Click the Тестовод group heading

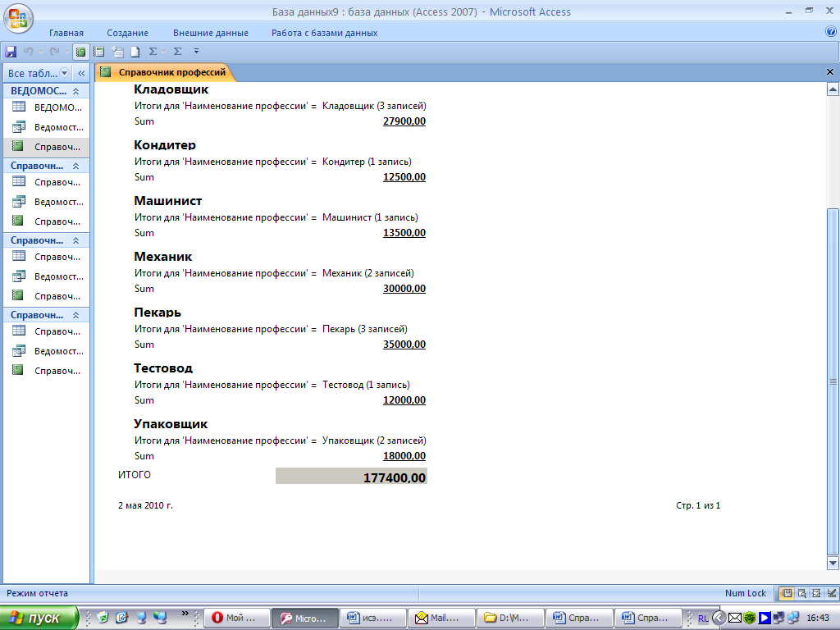(x=163, y=368)
